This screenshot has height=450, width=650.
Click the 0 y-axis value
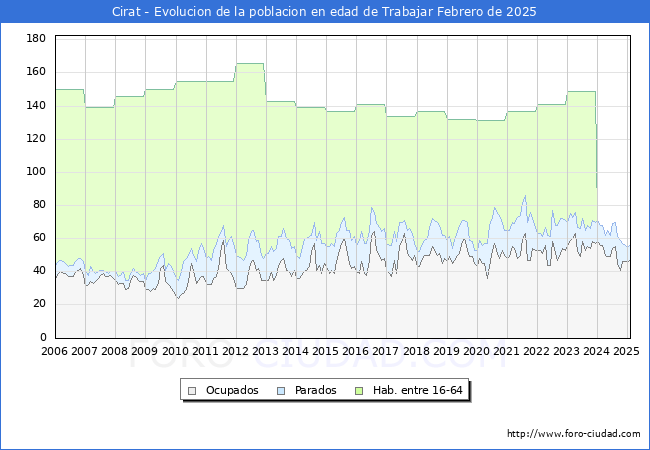[x=43, y=337]
